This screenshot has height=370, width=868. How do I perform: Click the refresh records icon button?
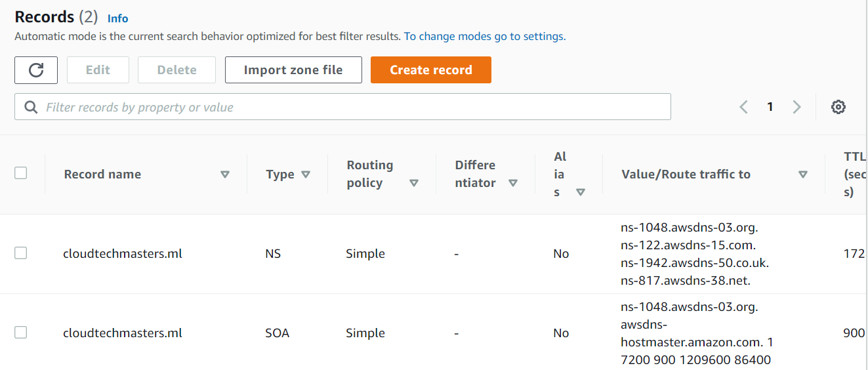(36, 70)
